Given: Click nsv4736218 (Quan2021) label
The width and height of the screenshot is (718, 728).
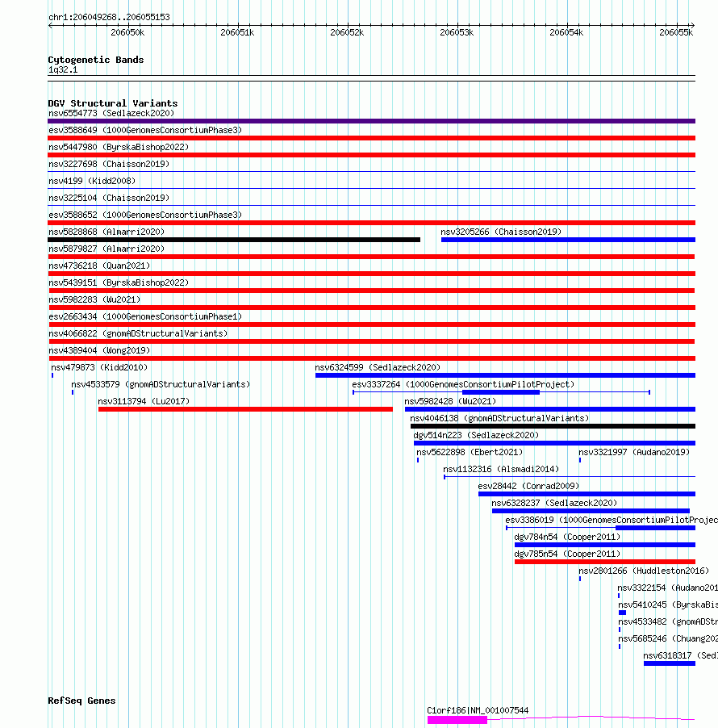Looking at the screenshot, I should (99, 266).
